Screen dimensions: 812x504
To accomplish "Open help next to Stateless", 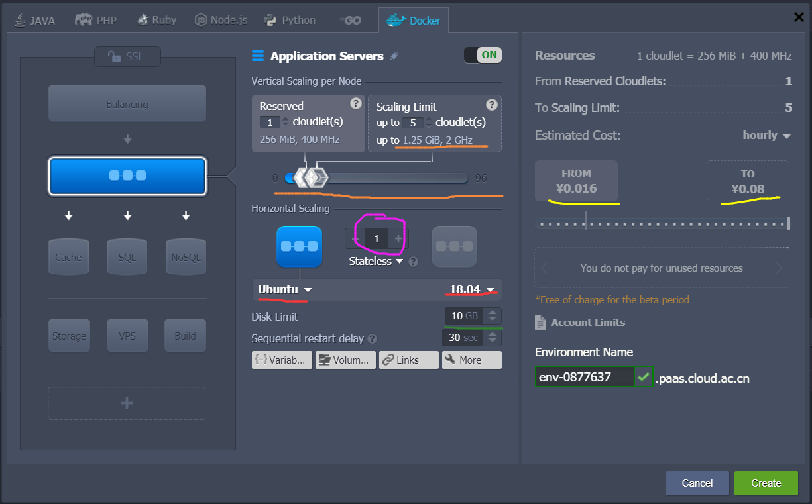I will (414, 262).
